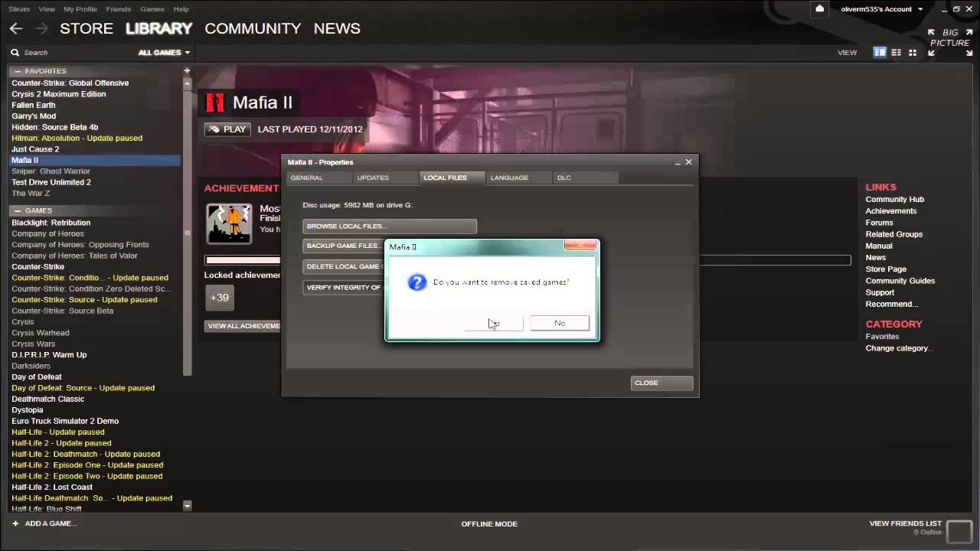Switch to the General tab in Properties
Screen dimensions: 980x551
click(x=318, y=178)
